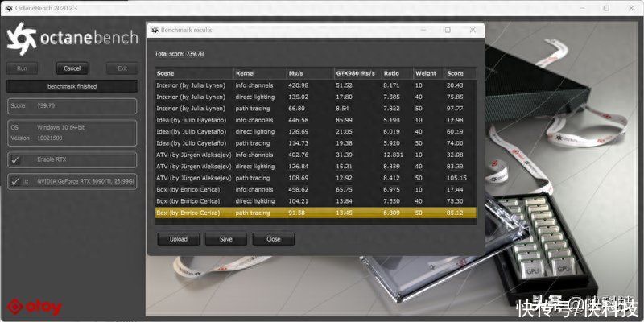The image size is (644, 322).
Task: Sort by the Kernel column header
Action: click(260, 73)
